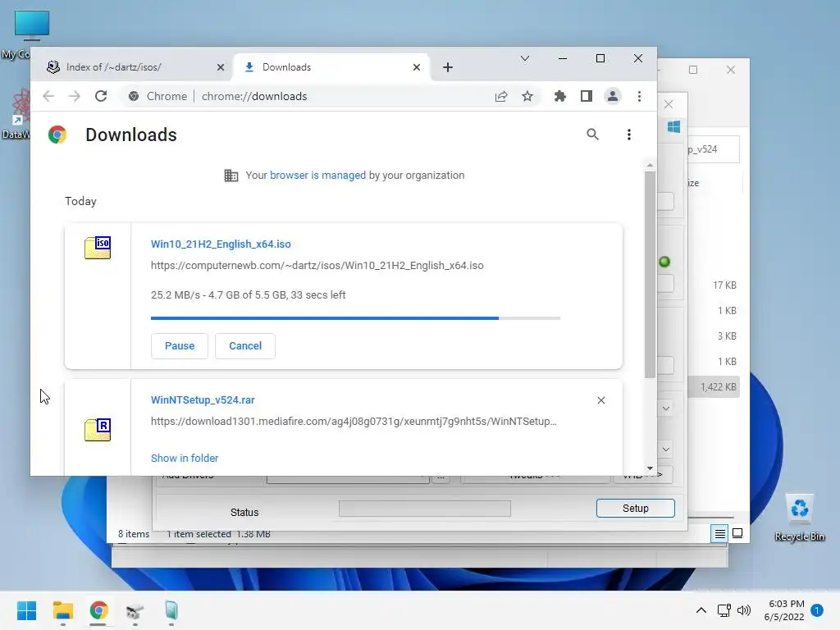Click the Windows logo icon in WinNTSetup
The image size is (840, 630).
[674, 127]
